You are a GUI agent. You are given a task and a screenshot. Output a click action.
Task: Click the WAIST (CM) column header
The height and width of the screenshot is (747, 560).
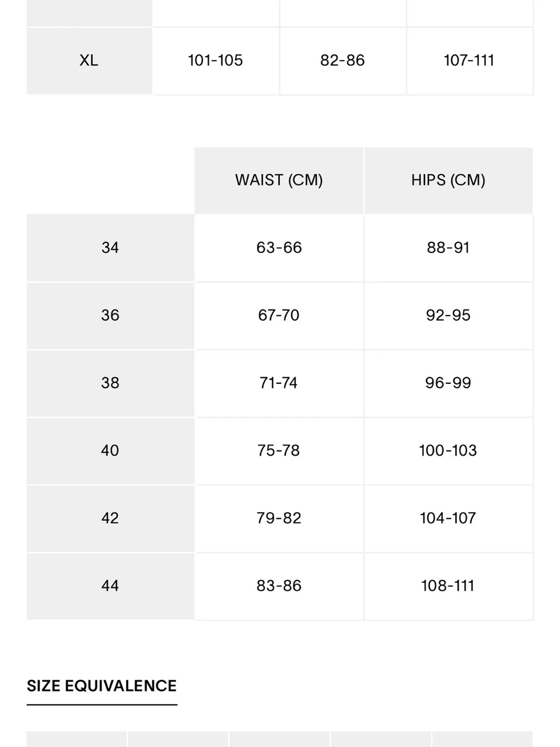click(x=279, y=180)
